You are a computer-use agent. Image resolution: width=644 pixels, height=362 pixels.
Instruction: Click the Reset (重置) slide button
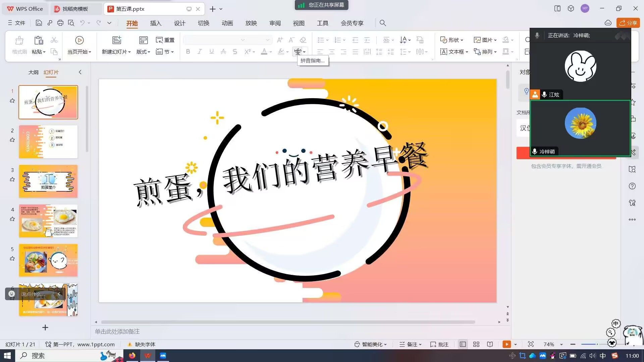click(x=165, y=40)
